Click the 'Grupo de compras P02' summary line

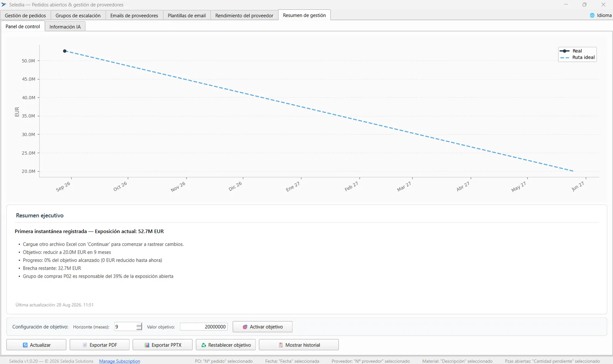(x=98, y=276)
